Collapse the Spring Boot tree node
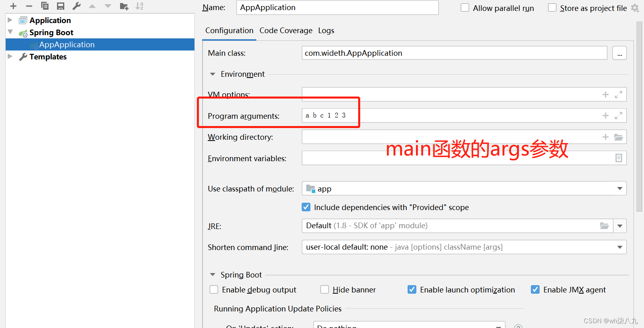Screen dimensions: 644x328 10,32
